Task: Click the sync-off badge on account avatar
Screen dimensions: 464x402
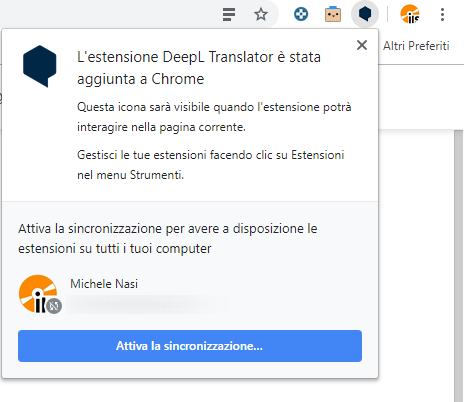Action: [54, 306]
